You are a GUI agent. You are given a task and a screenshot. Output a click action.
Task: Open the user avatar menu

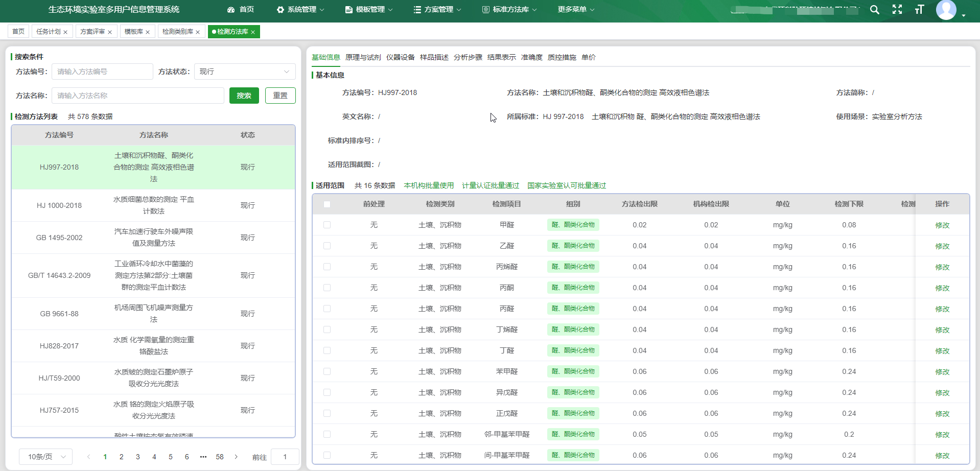pos(946,10)
